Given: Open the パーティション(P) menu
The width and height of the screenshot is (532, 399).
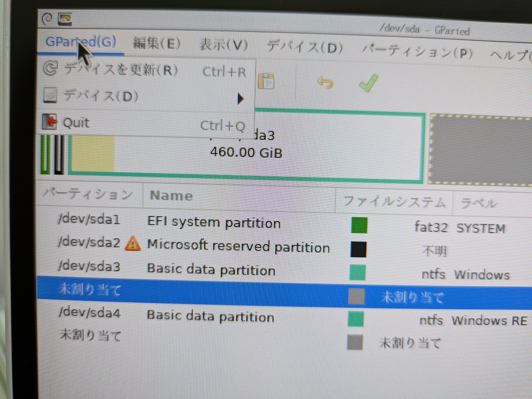Looking at the screenshot, I should 417,52.
